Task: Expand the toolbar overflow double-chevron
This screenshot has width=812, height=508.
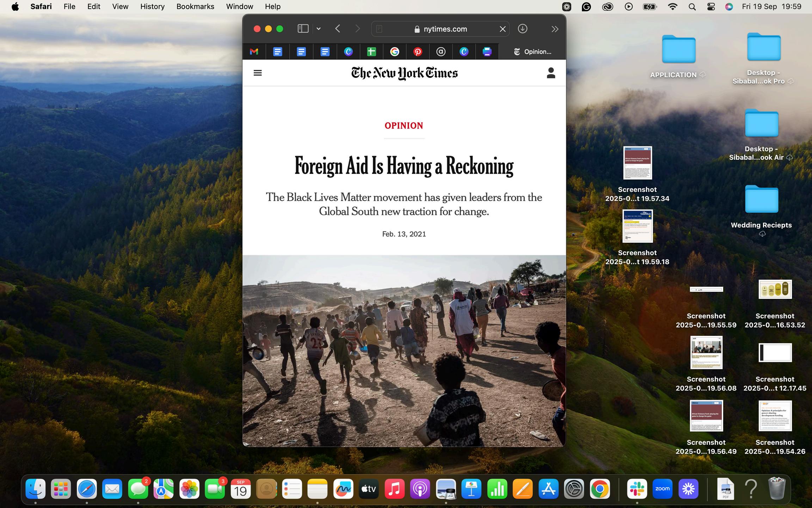Action: [x=555, y=29]
